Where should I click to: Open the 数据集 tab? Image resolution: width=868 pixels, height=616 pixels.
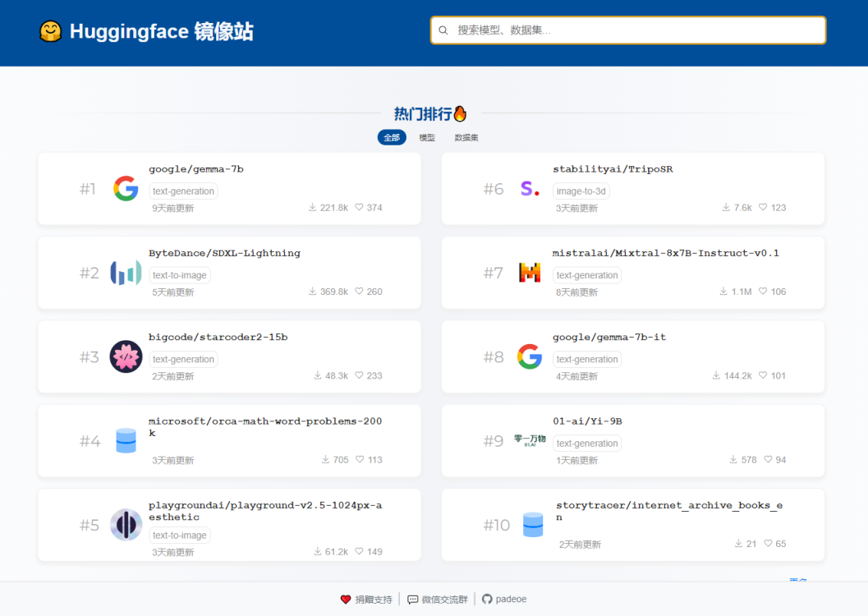[x=466, y=137]
